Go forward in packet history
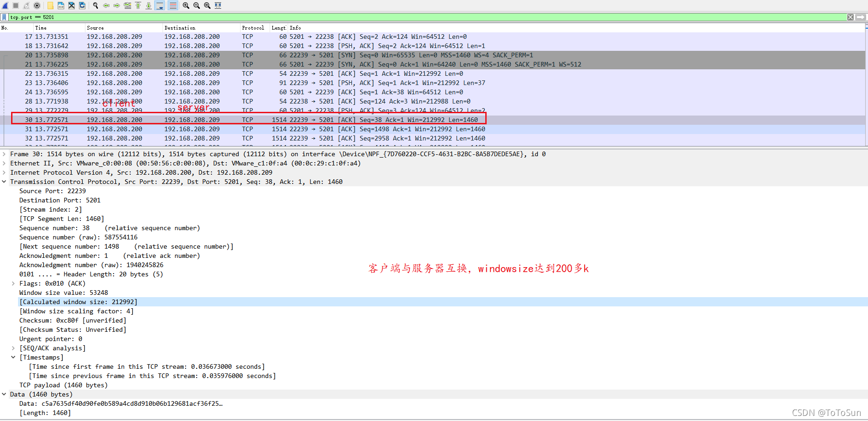This screenshot has height=421, width=868. pyautogui.click(x=116, y=6)
